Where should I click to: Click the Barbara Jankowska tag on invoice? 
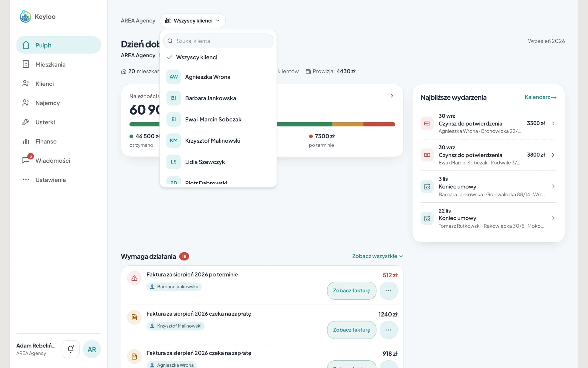(x=174, y=287)
